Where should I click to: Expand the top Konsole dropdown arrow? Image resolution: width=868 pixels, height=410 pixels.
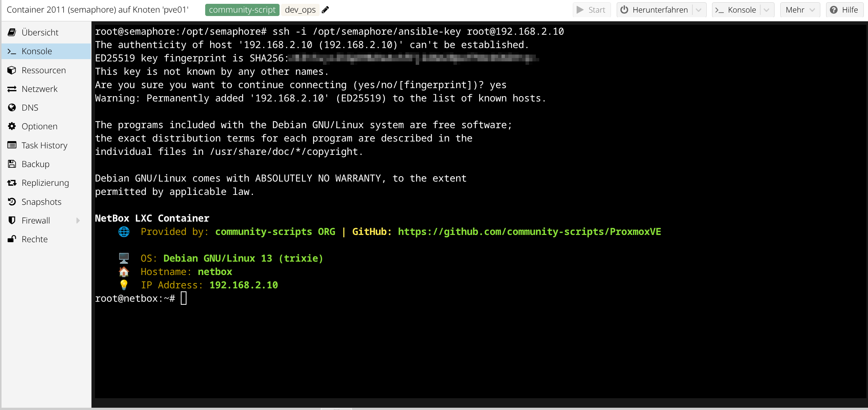[x=767, y=10]
